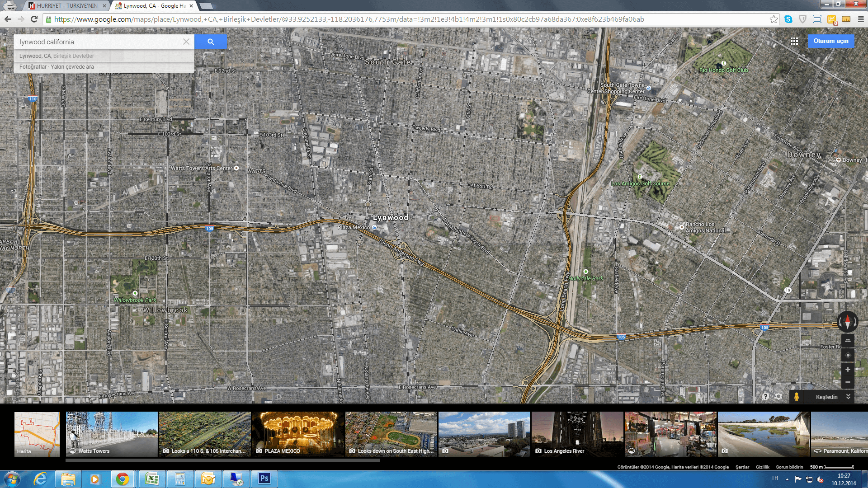
Task: Select the yellow Pegman Street View icon
Action: [797, 397]
